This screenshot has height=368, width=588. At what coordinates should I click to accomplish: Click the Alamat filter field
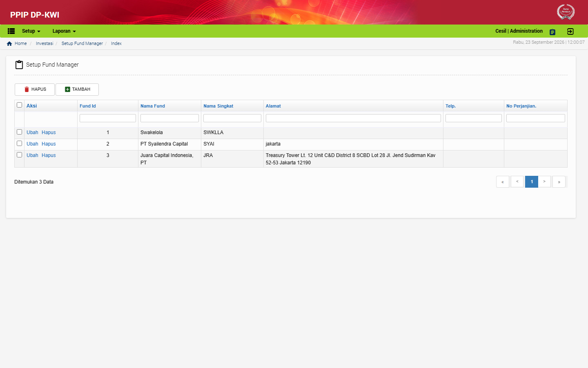pyautogui.click(x=353, y=118)
